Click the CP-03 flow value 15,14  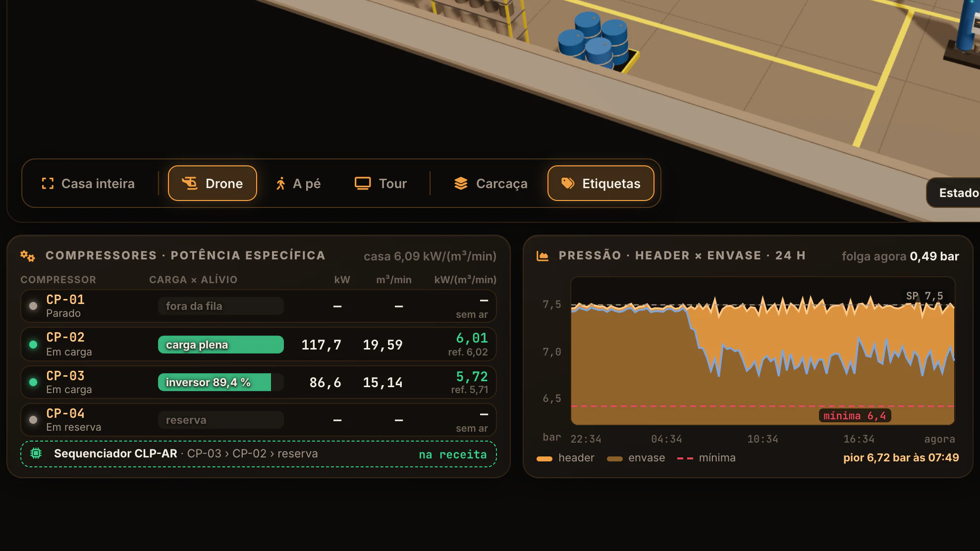click(x=382, y=382)
